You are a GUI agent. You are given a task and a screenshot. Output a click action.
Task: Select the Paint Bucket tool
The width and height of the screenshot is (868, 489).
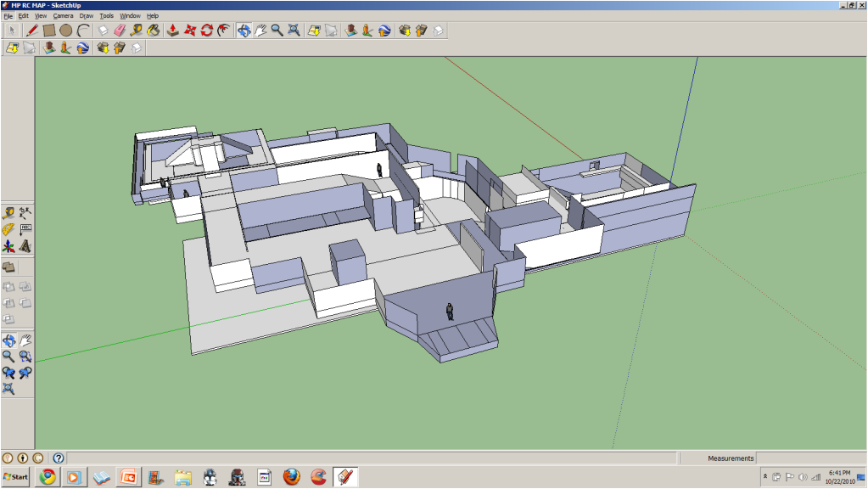[154, 31]
